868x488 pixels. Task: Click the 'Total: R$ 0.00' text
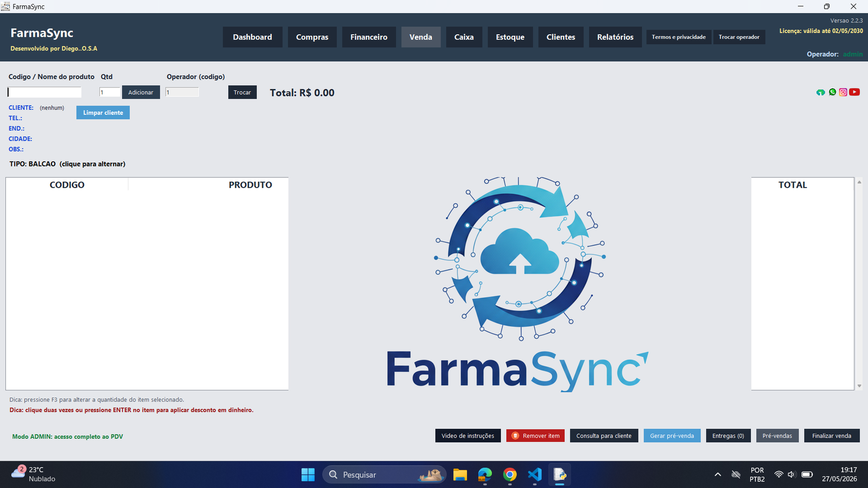coord(302,93)
